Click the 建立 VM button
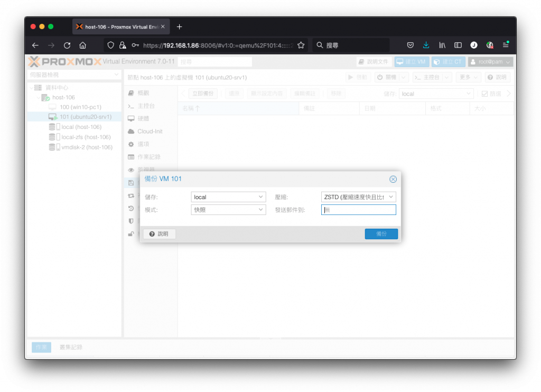The width and height of the screenshot is (541, 392). point(411,62)
